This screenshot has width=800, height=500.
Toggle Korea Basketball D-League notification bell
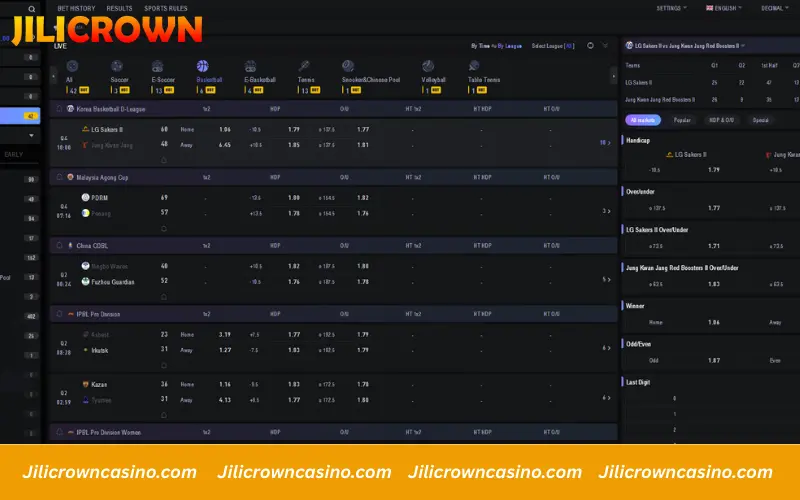[x=59, y=109]
